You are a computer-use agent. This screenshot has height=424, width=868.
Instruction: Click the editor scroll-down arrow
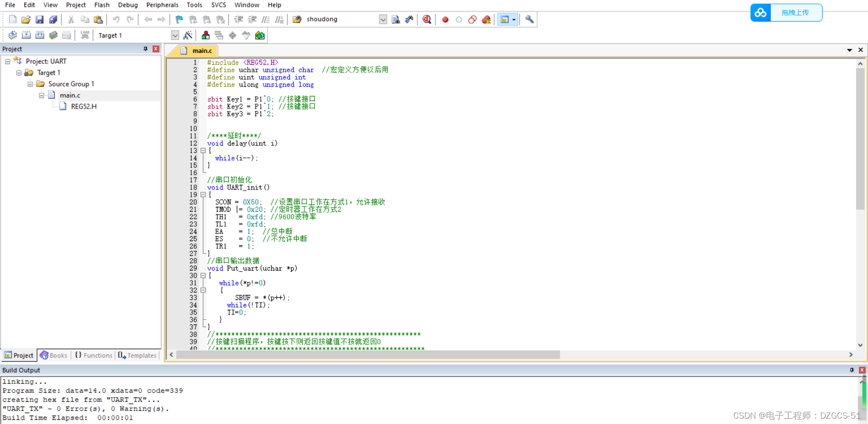(860, 345)
